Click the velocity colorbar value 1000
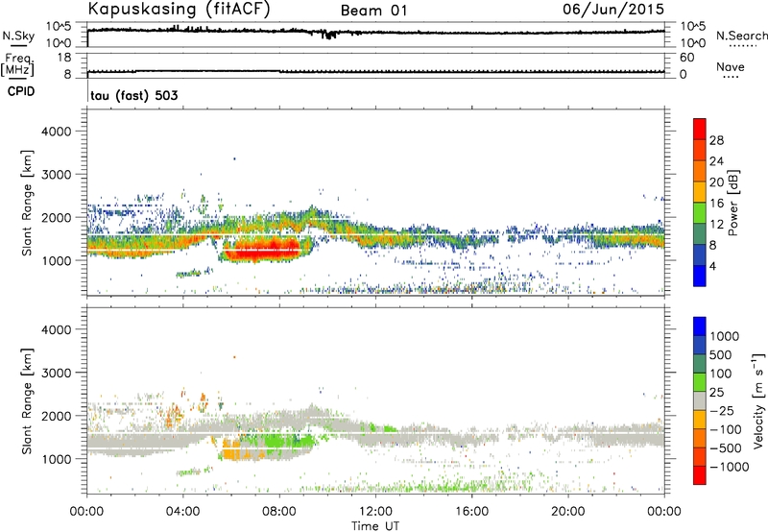The height and width of the screenshot is (532, 768). tap(725, 336)
